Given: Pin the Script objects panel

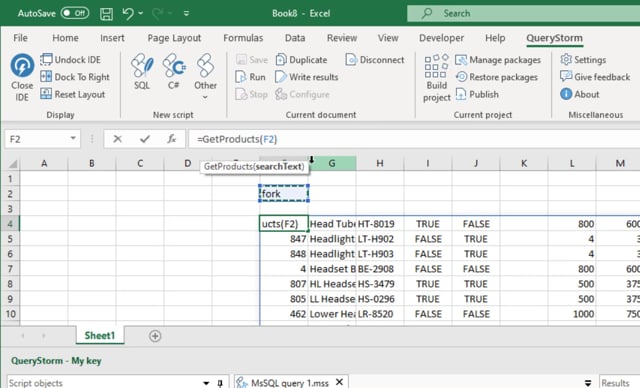Looking at the screenshot, I should [220, 383].
